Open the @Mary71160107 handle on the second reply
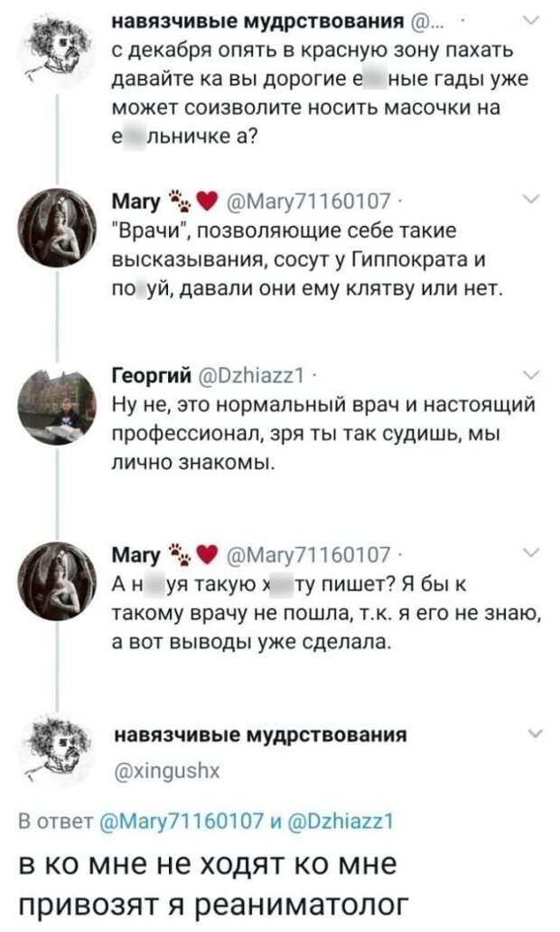560x932 pixels. coord(310,555)
